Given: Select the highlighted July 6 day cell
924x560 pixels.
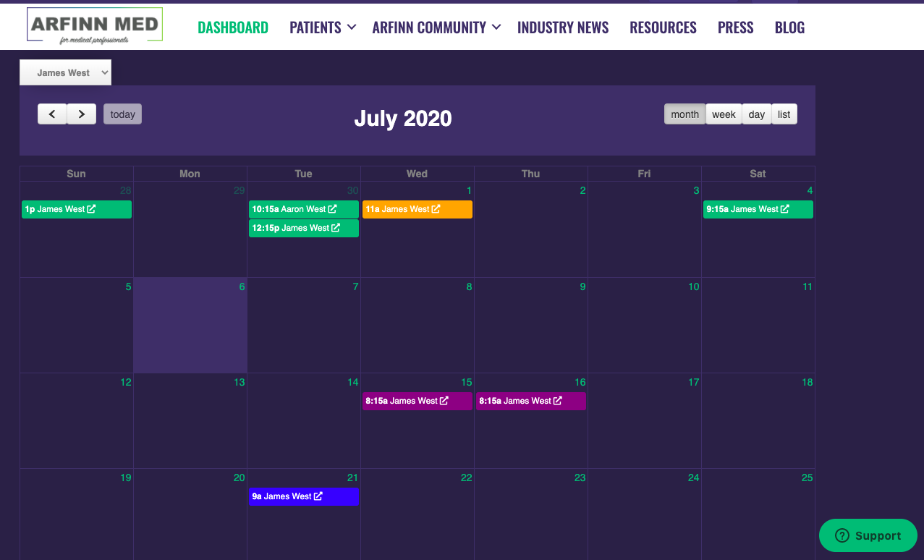Looking at the screenshot, I should coord(190,325).
